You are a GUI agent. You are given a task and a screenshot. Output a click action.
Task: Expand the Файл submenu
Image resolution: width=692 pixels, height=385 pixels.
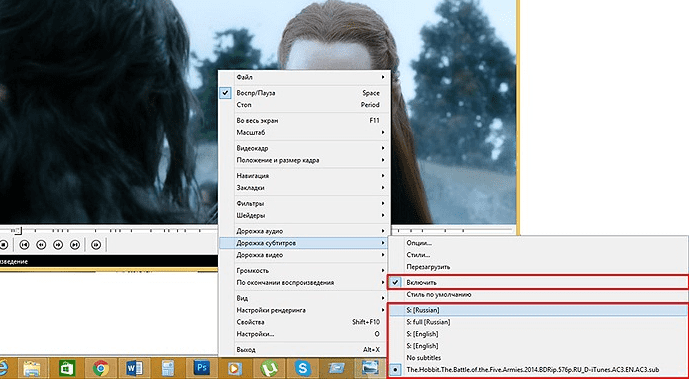click(x=304, y=77)
